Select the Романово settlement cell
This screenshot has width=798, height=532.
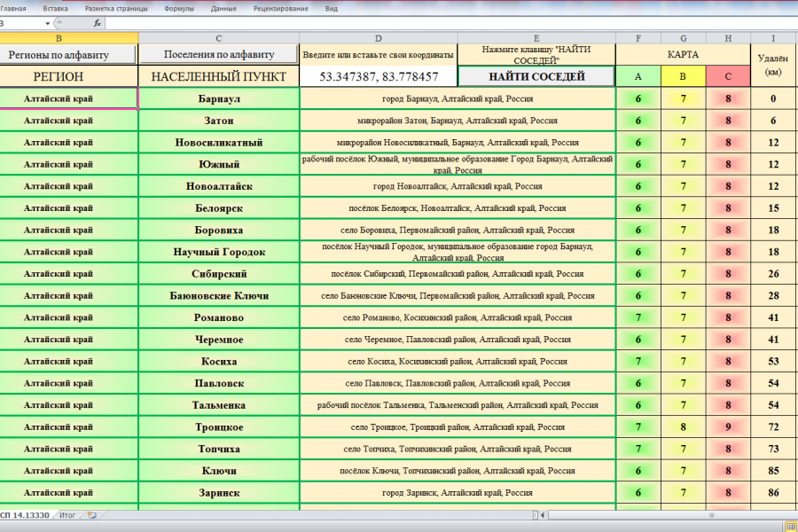[x=219, y=317]
